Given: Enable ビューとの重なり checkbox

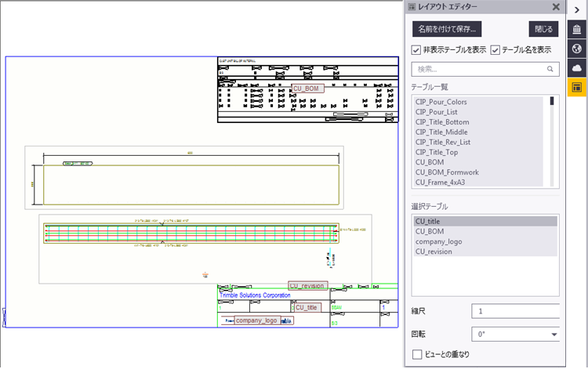Looking at the screenshot, I should tap(417, 355).
